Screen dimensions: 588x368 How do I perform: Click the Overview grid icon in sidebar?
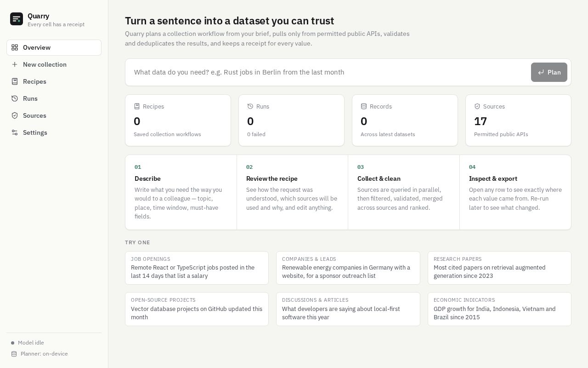pos(15,47)
